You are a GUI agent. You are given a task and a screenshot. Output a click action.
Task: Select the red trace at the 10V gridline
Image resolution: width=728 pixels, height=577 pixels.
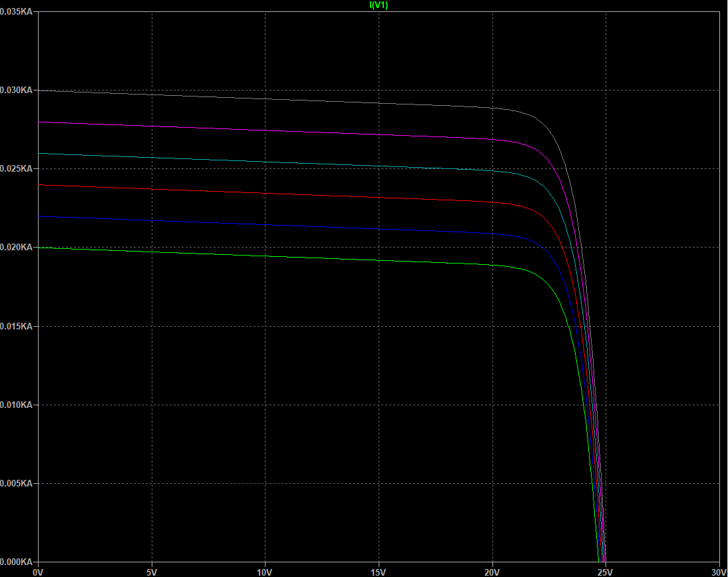tap(266, 194)
